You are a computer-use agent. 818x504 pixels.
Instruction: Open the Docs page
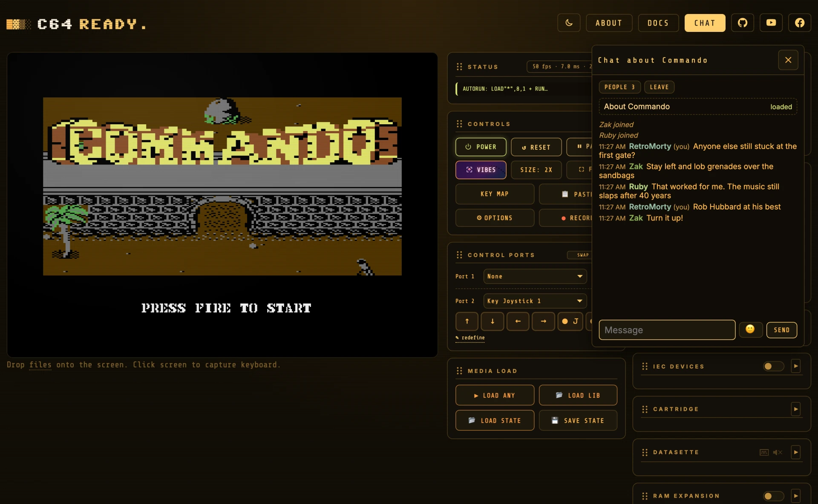click(x=658, y=23)
